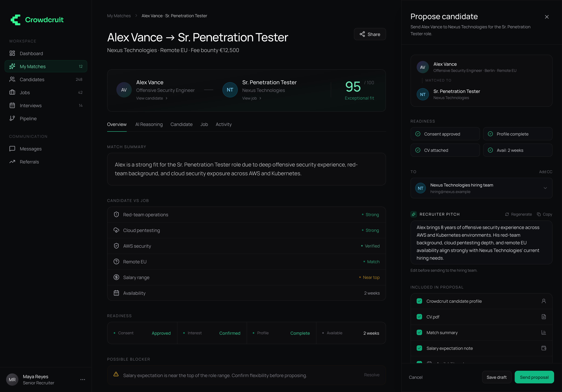Viewport: 562px width, 392px height.
Task: Click the Pipeline branch icon
Action: [12, 118]
